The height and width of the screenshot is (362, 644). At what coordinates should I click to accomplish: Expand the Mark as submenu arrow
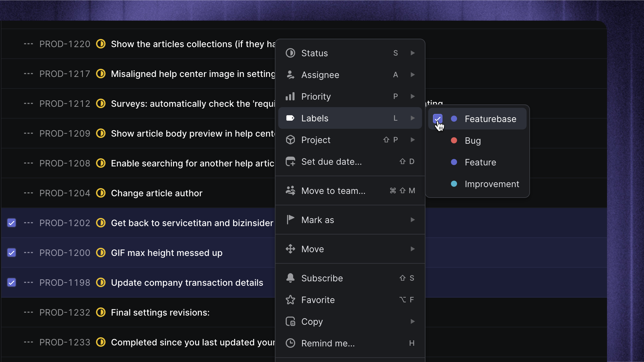pos(413,220)
